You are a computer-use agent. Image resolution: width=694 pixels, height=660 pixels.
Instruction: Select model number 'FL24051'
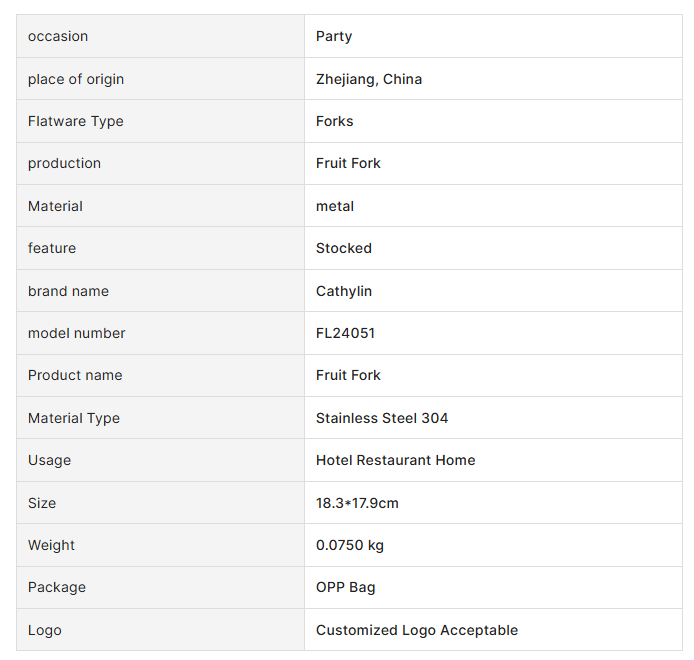(345, 333)
